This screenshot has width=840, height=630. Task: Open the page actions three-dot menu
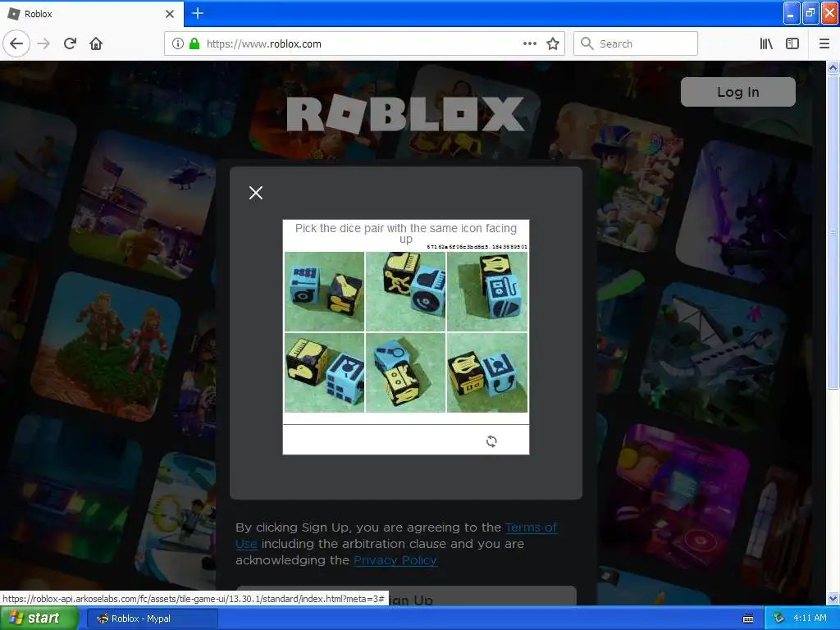(x=529, y=43)
